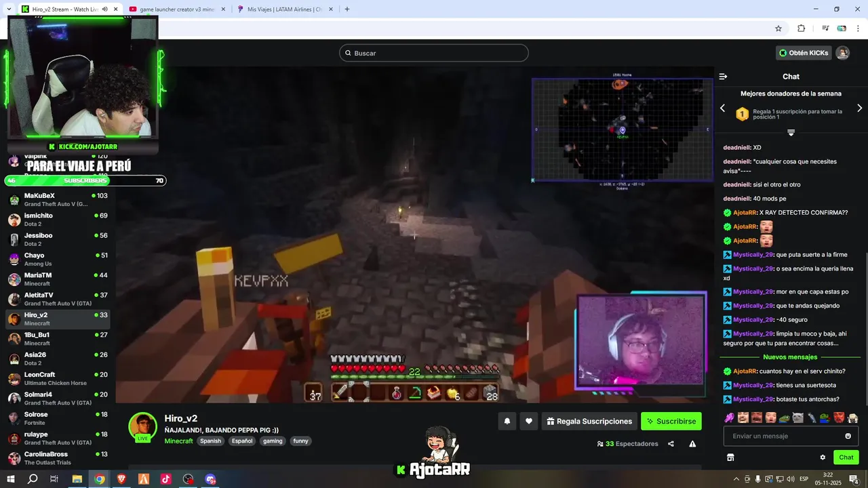Viewport: 868px width, 488px height.
Task: Open MariaTM channel in sidebar
Action: [58, 279]
